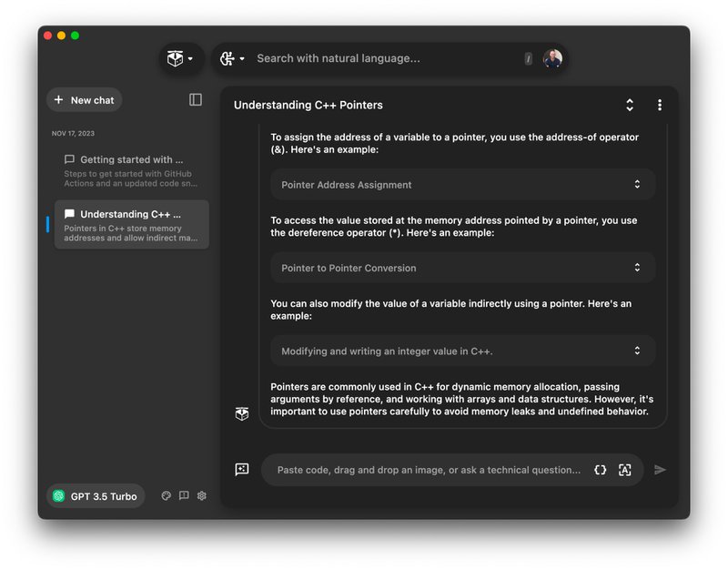Click the 'To assign the address' paragraph
The image size is (728, 570).
(x=454, y=143)
